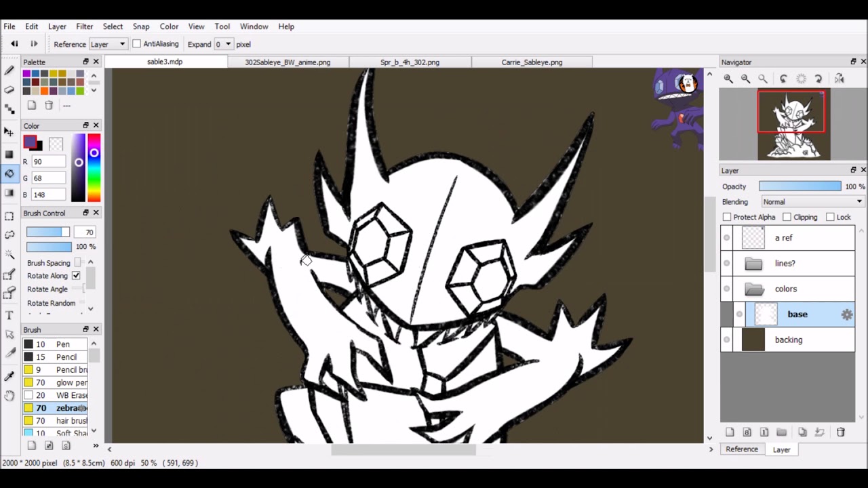Adjust the layer Opacity slider
Screen dimensions: 868x488
(800, 186)
